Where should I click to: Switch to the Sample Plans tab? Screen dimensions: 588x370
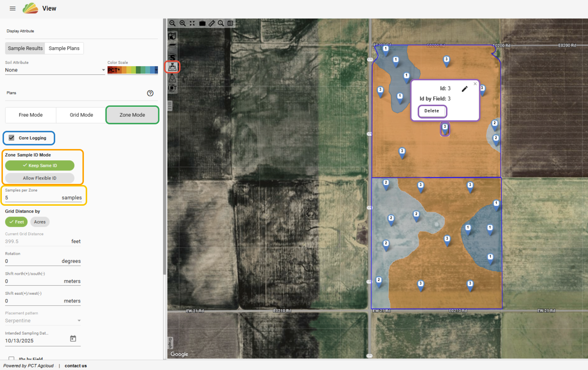(64, 48)
